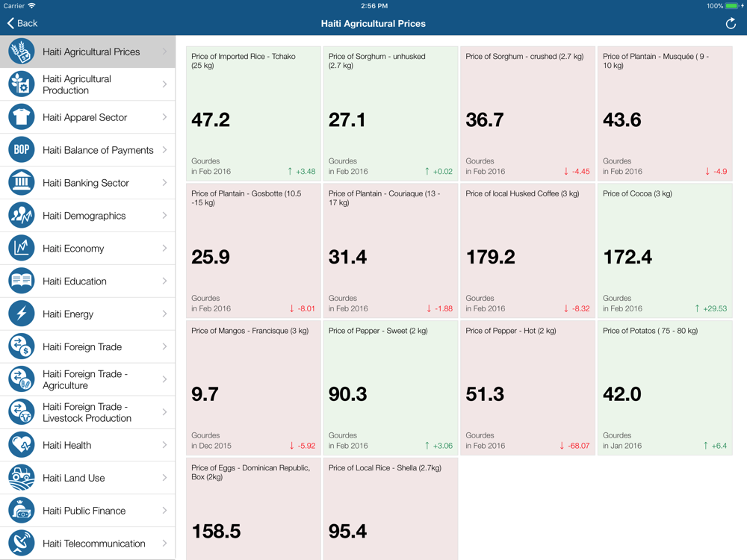The width and height of the screenshot is (747, 560).
Task: Select the Haiti Banking Sector building icon
Action: (x=22, y=183)
